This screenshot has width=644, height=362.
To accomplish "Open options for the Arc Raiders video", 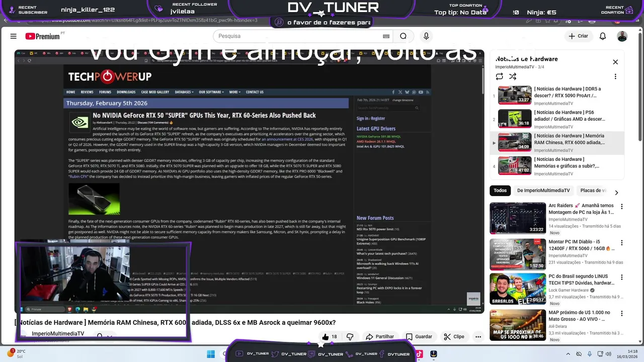I will coord(622,206).
